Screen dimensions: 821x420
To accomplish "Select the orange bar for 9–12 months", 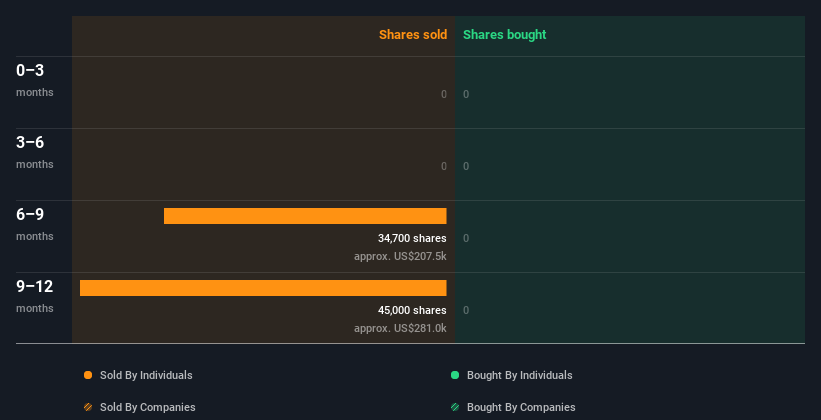I will 263,288.
